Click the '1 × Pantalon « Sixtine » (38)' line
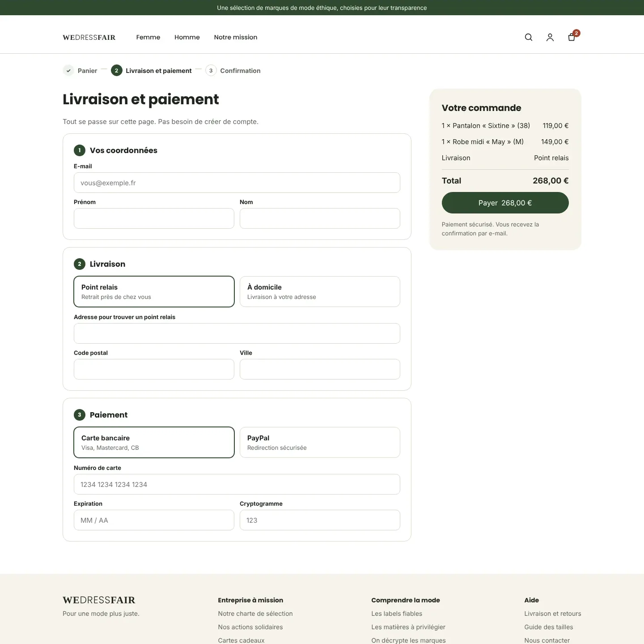Viewport: 644px width, 644px height. (486, 126)
